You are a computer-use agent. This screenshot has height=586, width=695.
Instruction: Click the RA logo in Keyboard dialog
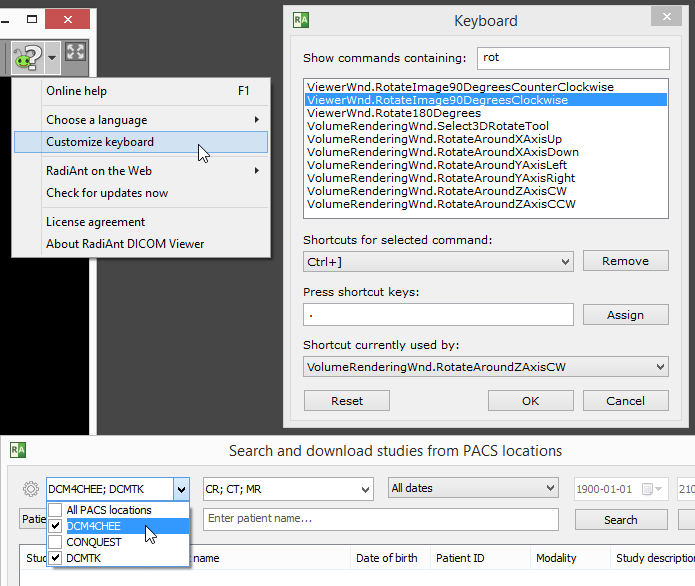pos(301,20)
